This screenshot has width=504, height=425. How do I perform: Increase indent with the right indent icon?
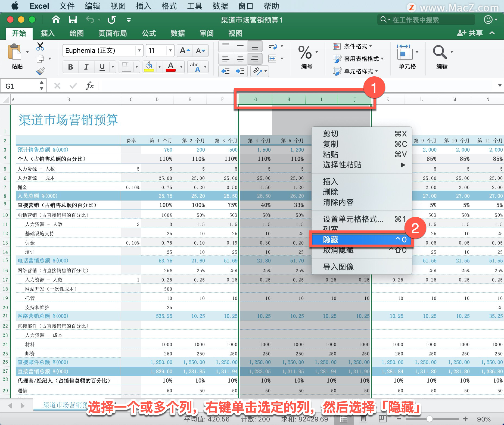[x=240, y=71]
